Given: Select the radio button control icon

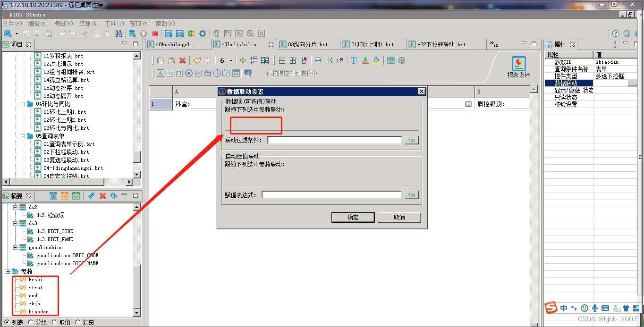Looking at the screenshot, I should pyautogui.click(x=189, y=73).
